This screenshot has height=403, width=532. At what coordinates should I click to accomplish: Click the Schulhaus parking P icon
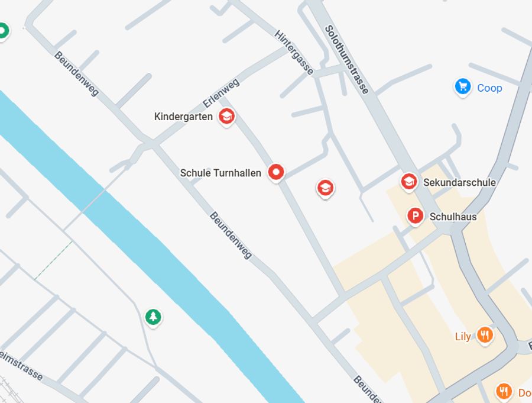pos(415,216)
